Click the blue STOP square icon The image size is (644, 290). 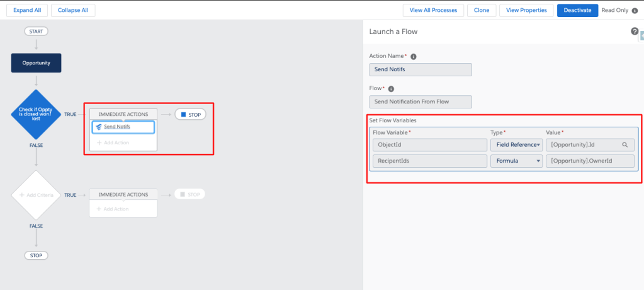tap(183, 115)
